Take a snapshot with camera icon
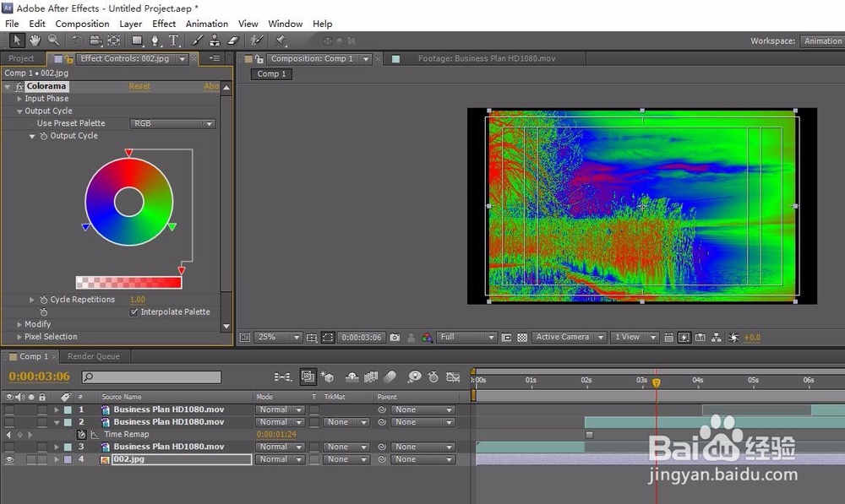845x504 pixels. point(395,338)
